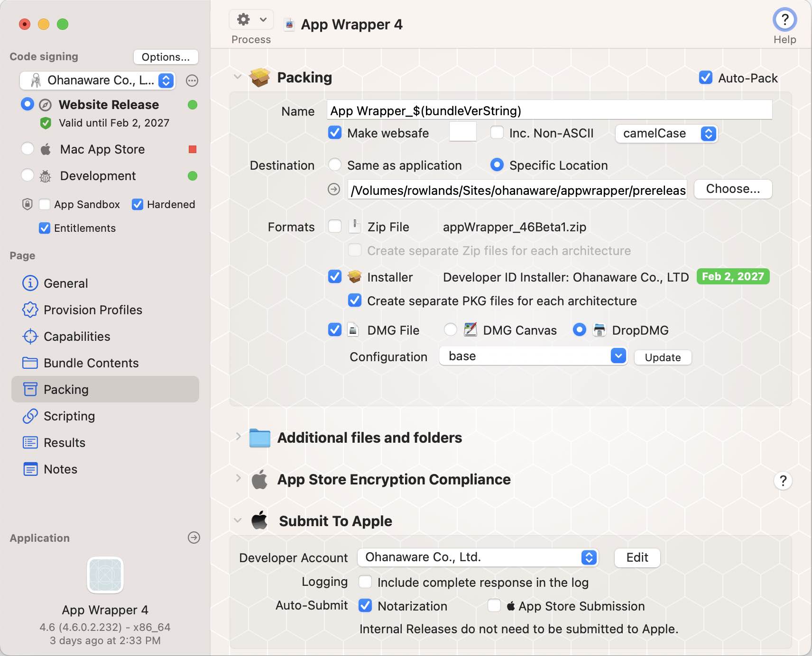The image size is (812, 656).
Task: Open the Notes page
Action: 105,469
